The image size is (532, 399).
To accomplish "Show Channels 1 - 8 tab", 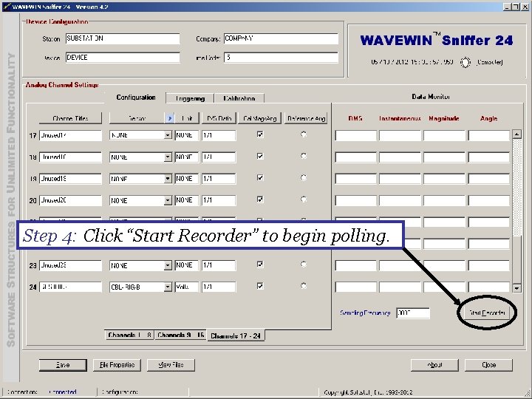I will pyautogui.click(x=129, y=335).
